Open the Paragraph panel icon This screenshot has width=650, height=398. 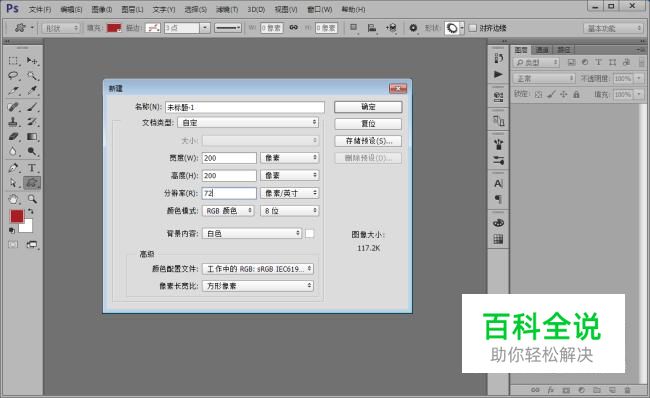coord(498,199)
